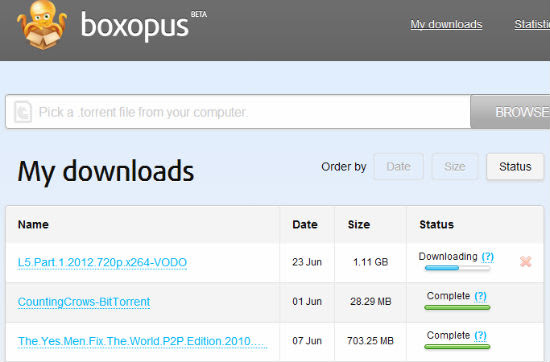The height and width of the screenshot is (362, 550).
Task: Order downloads by Date
Action: [398, 167]
